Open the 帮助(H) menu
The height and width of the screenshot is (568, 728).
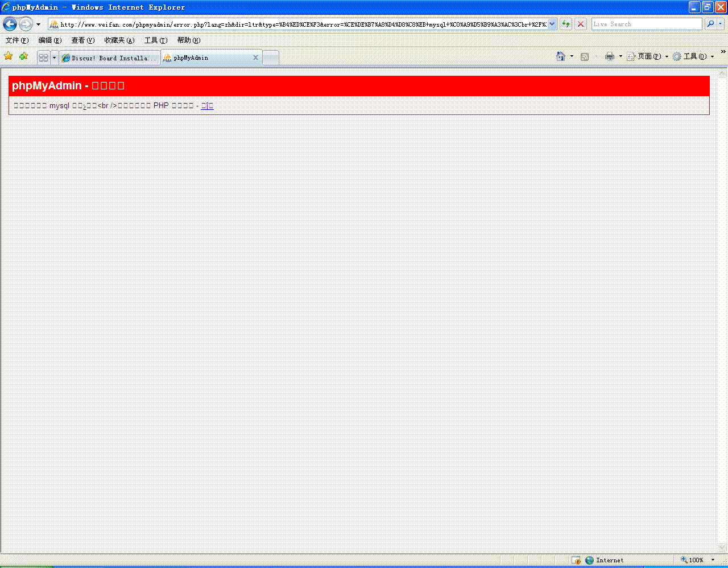189,40
